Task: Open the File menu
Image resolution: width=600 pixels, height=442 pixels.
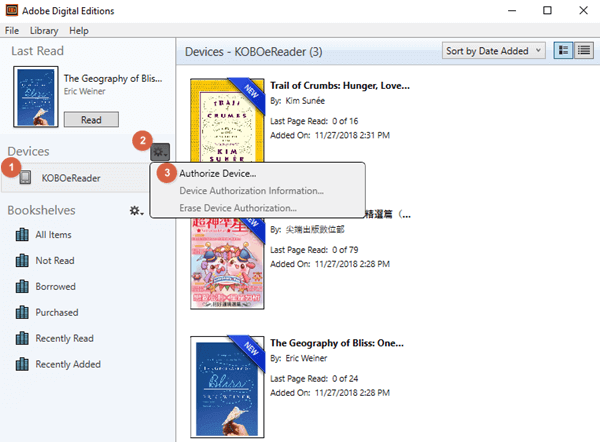Action: [12, 31]
